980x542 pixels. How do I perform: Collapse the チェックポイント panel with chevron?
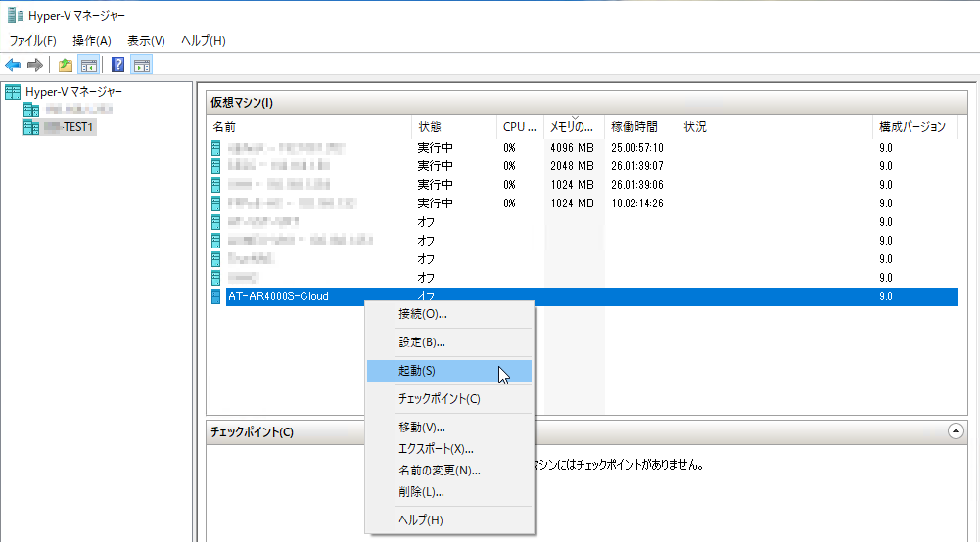tap(956, 430)
